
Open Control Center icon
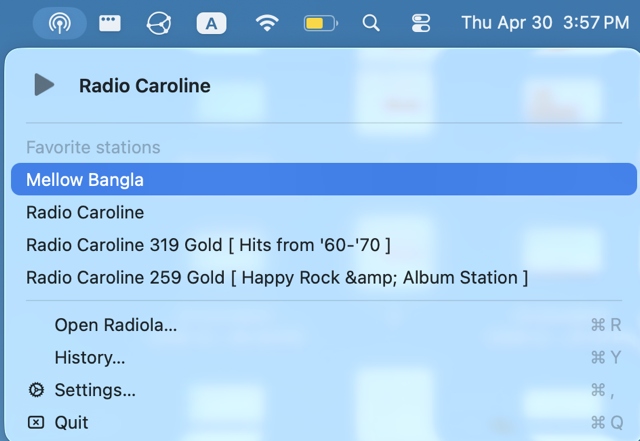coord(421,23)
